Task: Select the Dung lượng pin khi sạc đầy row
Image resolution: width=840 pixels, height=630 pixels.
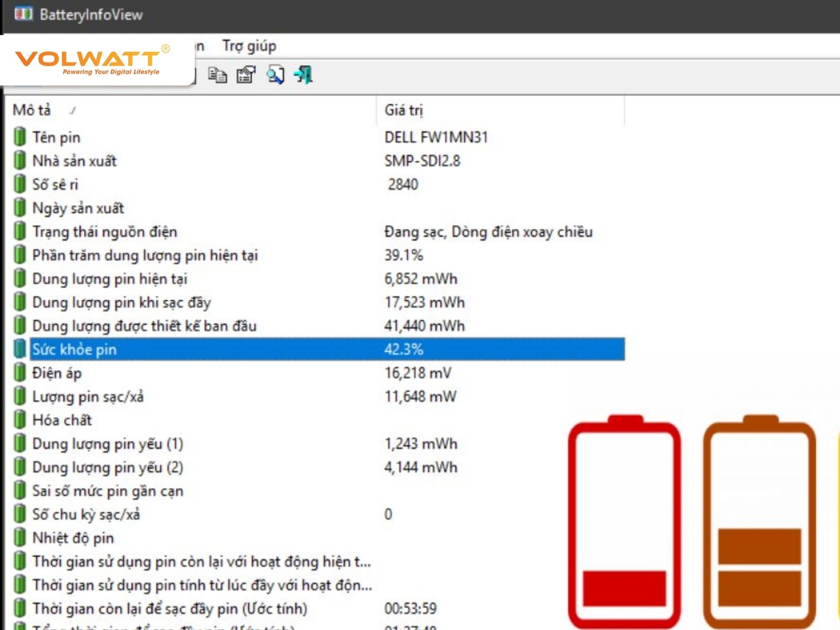Action: pyautogui.click(x=157, y=302)
